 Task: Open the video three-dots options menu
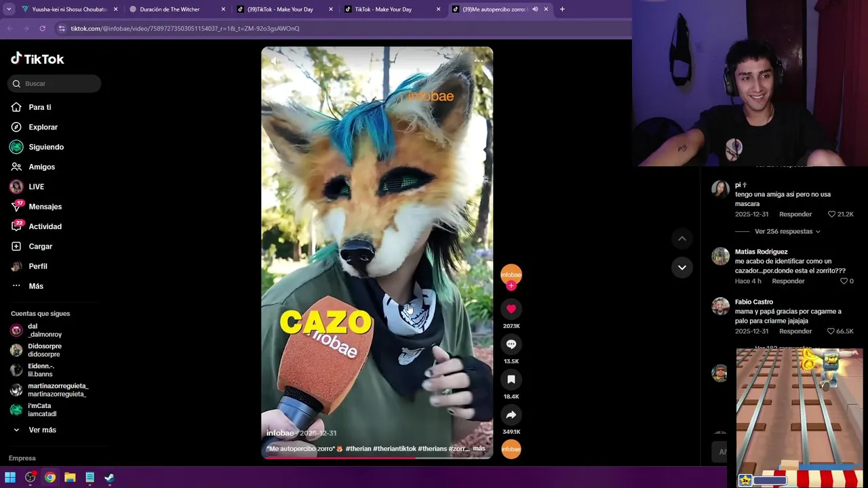pyautogui.click(x=479, y=61)
